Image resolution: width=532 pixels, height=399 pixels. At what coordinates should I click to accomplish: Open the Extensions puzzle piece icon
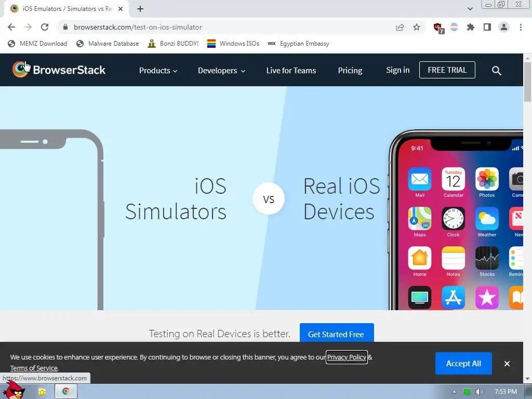(x=471, y=27)
